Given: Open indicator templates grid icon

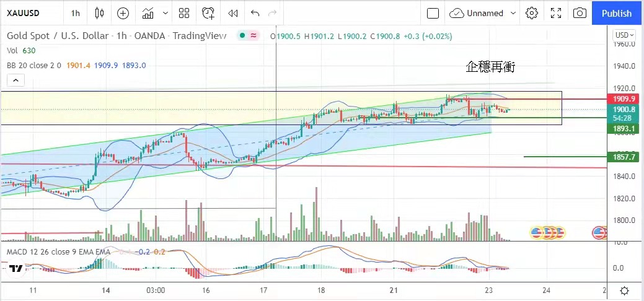Looking at the screenshot, I should click(184, 13).
